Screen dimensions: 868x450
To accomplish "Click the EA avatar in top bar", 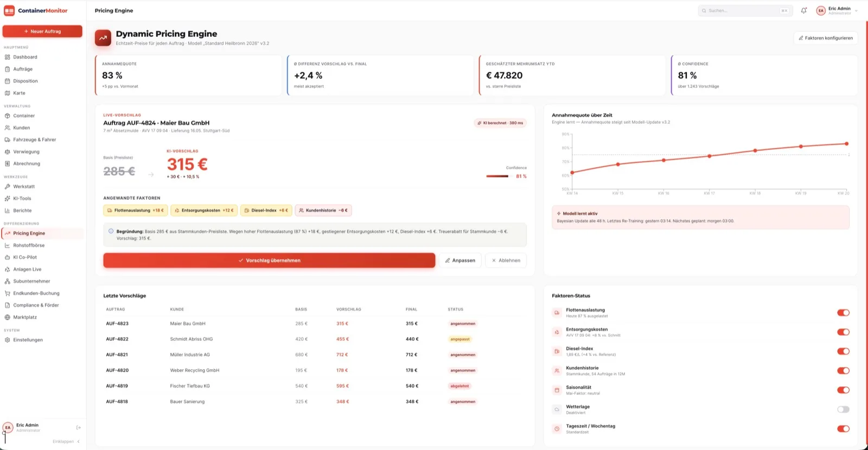I will [821, 10].
